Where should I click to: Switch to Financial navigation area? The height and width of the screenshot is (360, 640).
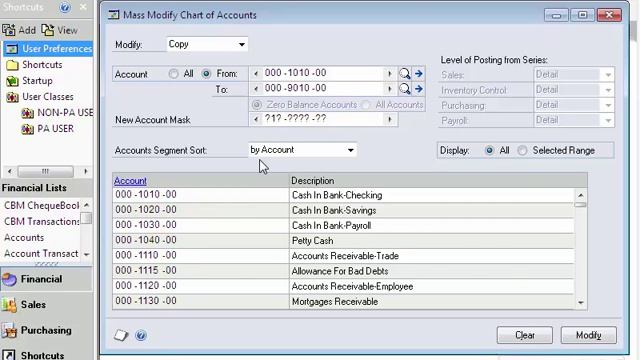point(47,279)
